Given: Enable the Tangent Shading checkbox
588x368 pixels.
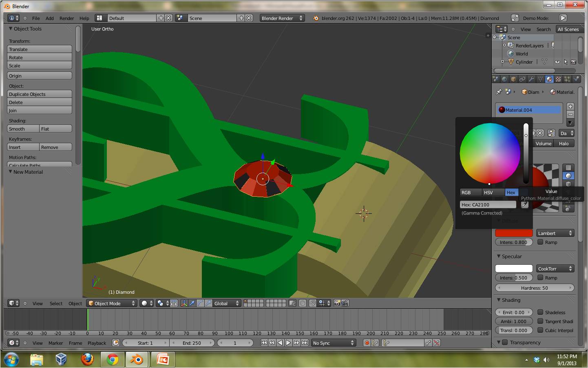Looking at the screenshot, I should [x=540, y=321].
